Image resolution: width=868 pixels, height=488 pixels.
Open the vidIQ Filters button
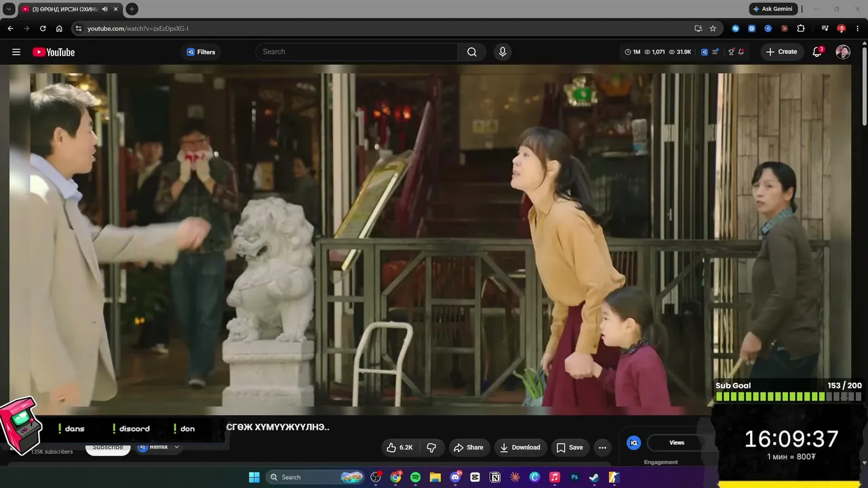pos(201,52)
